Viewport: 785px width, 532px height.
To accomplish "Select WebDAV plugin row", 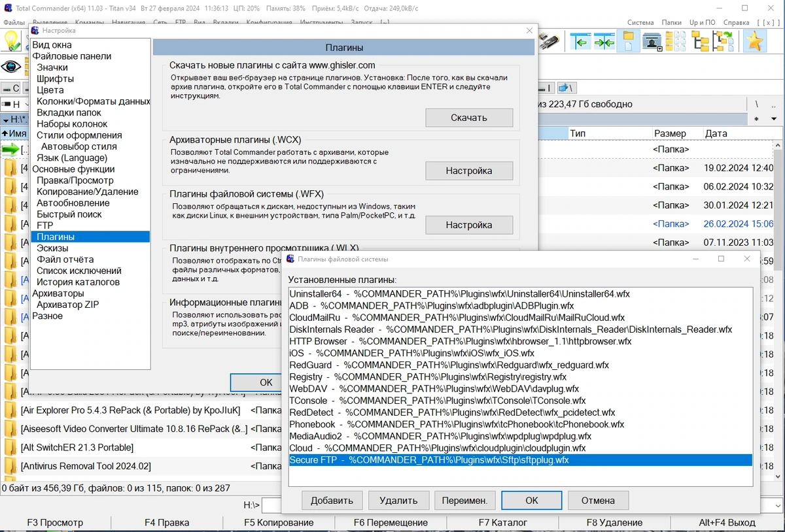I will (521, 389).
